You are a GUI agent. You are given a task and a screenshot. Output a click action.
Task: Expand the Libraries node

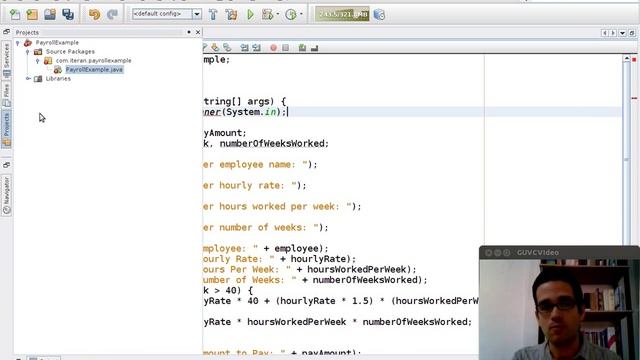pos(28,78)
